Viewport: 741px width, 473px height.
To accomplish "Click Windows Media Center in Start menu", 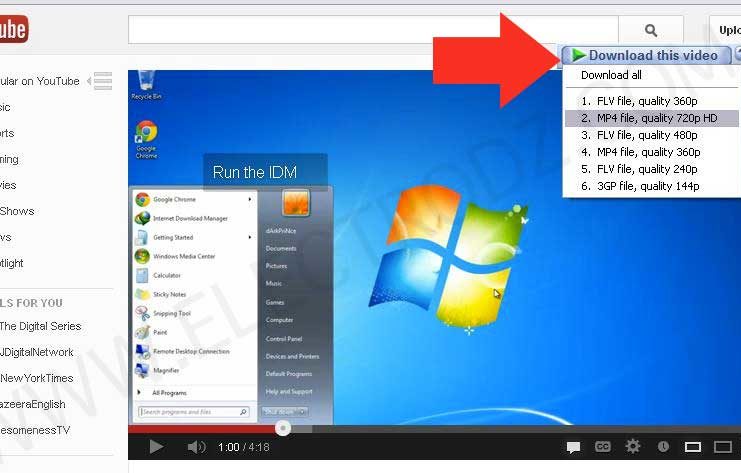I will [184, 256].
